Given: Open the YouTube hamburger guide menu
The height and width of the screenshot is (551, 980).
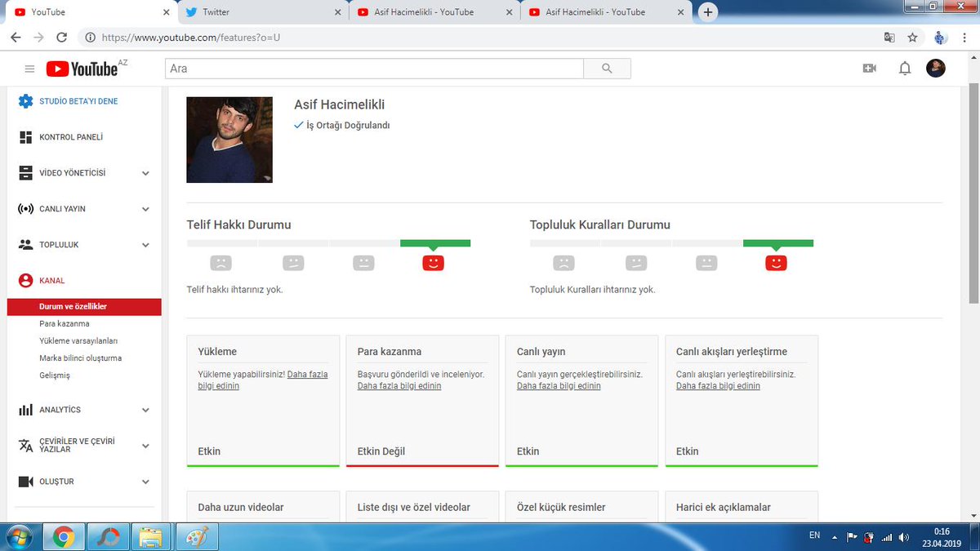Looking at the screenshot, I should [29, 69].
